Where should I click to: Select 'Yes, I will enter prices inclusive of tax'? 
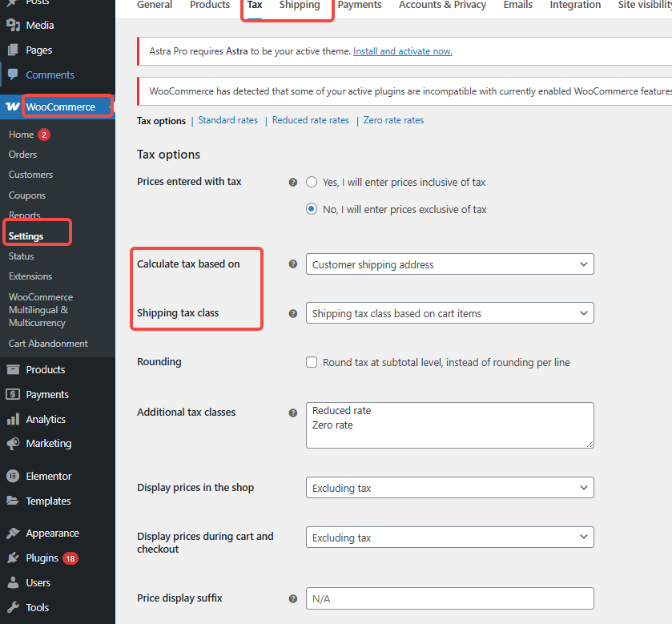(311, 182)
